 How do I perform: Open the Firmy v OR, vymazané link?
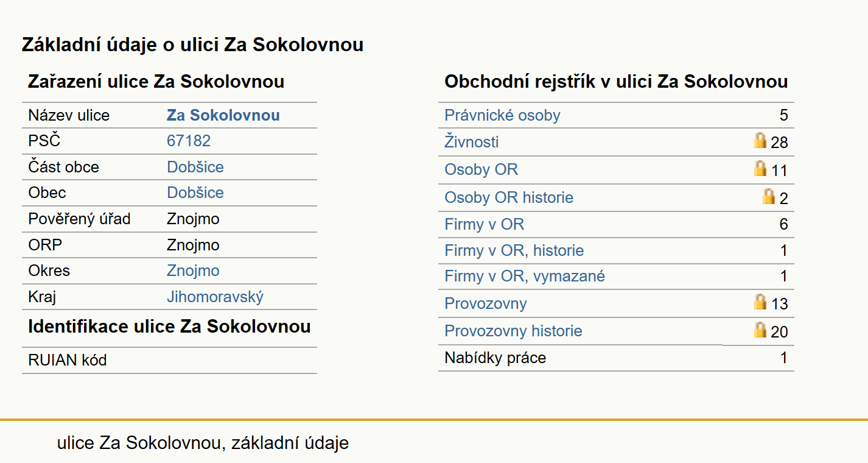coord(525,277)
